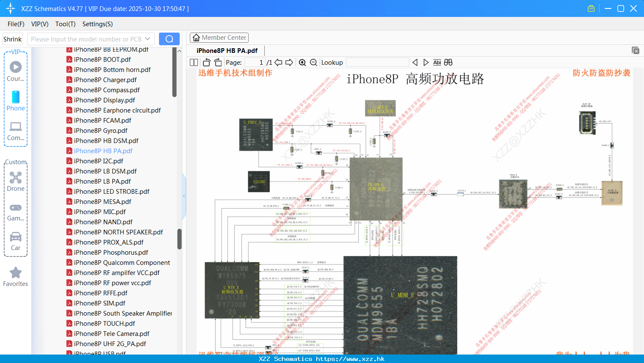Click the Lookup text field
This screenshot has height=363, width=644.
click(378, 62)
